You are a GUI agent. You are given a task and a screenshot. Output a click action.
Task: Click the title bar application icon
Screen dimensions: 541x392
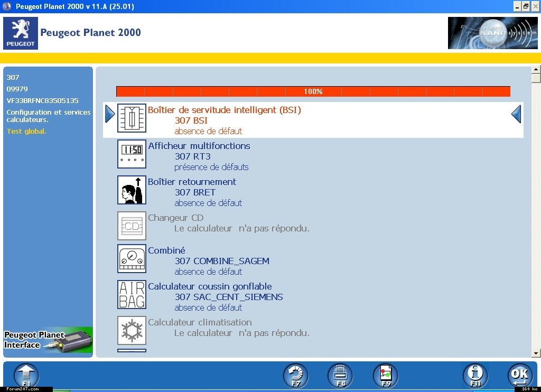pyautogui.click(x=7, y=6)
